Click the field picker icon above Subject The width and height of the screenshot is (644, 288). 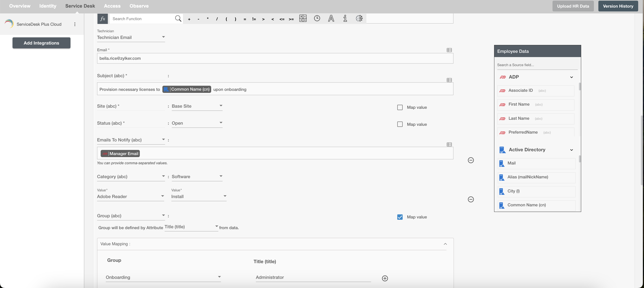tap(449, 80)
